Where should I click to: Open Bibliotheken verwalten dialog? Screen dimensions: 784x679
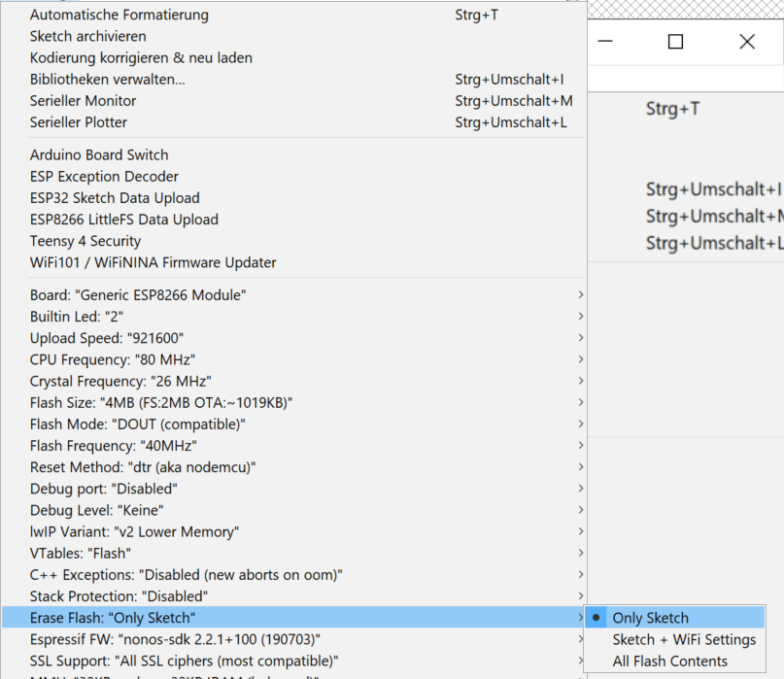(x=108, y=80)
